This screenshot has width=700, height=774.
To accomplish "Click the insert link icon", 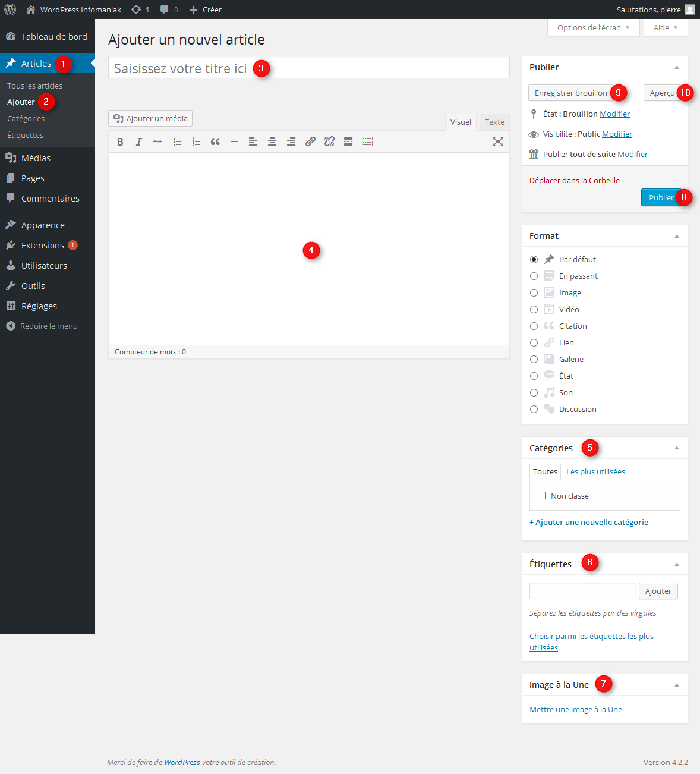I will click(310, 141).
